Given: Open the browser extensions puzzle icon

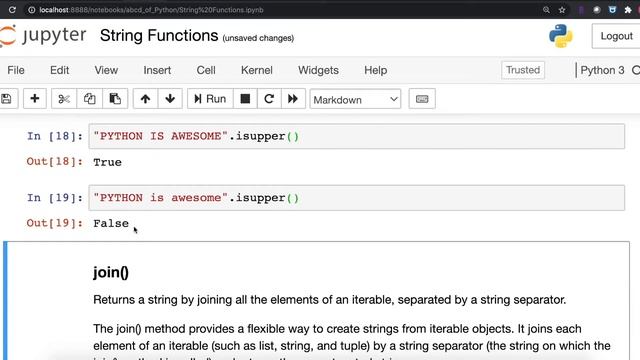Looking at the screenshot, I should pyautogui.click(x=628, y=10).
